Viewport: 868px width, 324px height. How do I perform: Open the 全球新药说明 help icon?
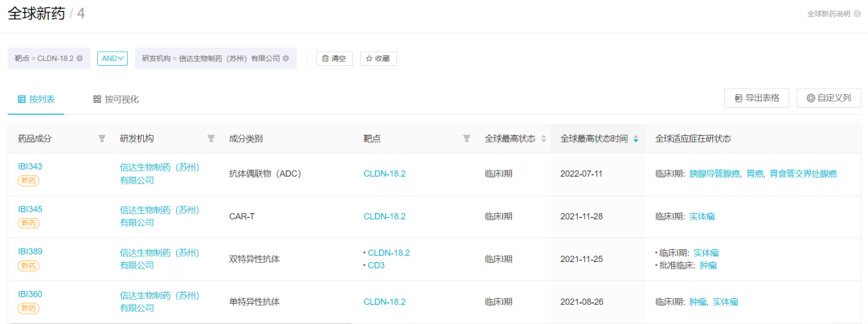(x=857, y=14)
